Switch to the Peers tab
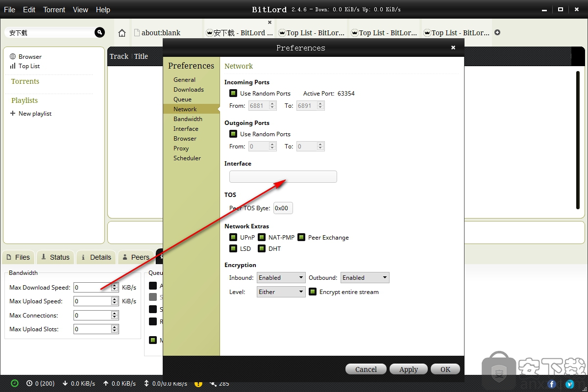The image size is (588, 392). pos(136,257)
